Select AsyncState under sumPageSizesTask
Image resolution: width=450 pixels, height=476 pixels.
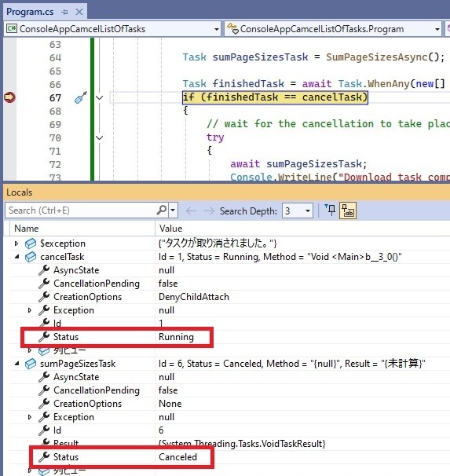pyautogui.click(x=229, y=377)
